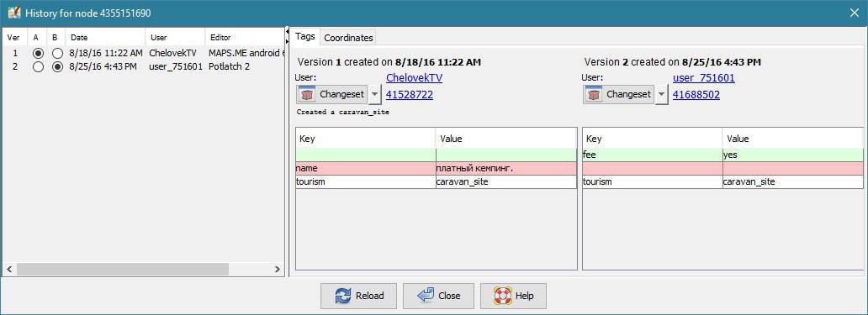Select the MAPS.ME android editor cell
This screenshot has height=315, width=868.
click(244, 54)
